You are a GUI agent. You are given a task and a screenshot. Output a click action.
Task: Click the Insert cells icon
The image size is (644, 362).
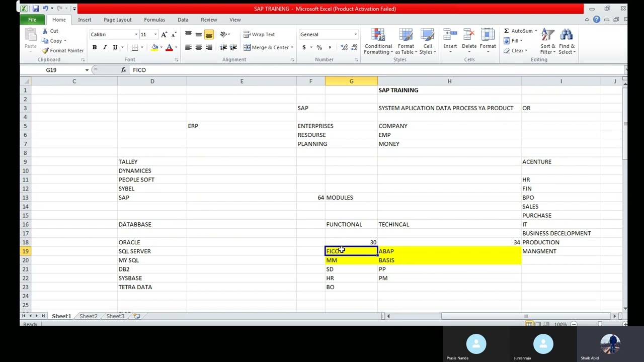[x=450, y=35]
